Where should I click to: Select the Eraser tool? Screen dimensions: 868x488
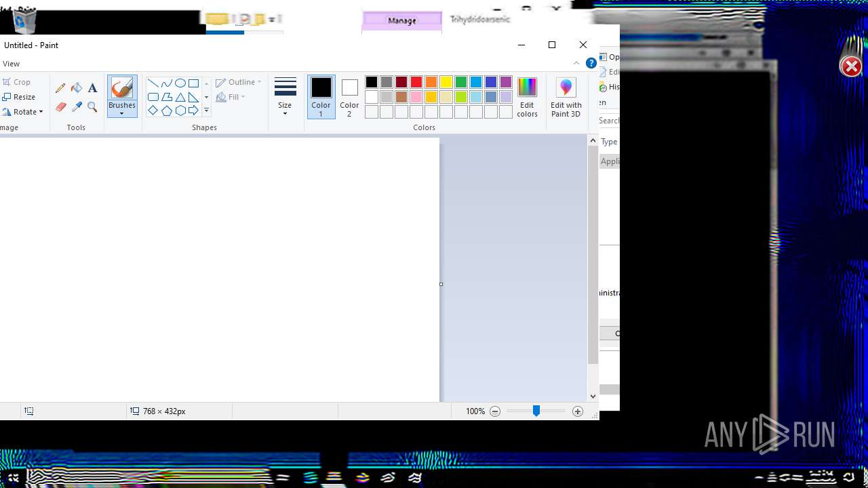pyautogui.click(x=60, y=107)
